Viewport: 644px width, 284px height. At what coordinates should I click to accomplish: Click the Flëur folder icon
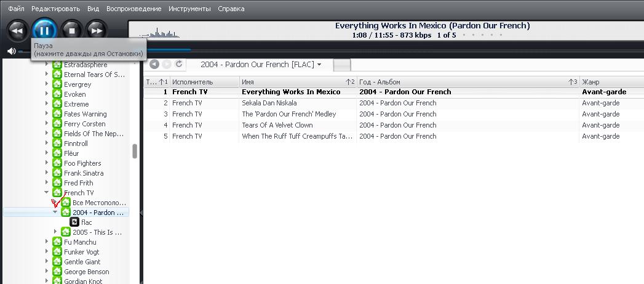click(57, 153)
